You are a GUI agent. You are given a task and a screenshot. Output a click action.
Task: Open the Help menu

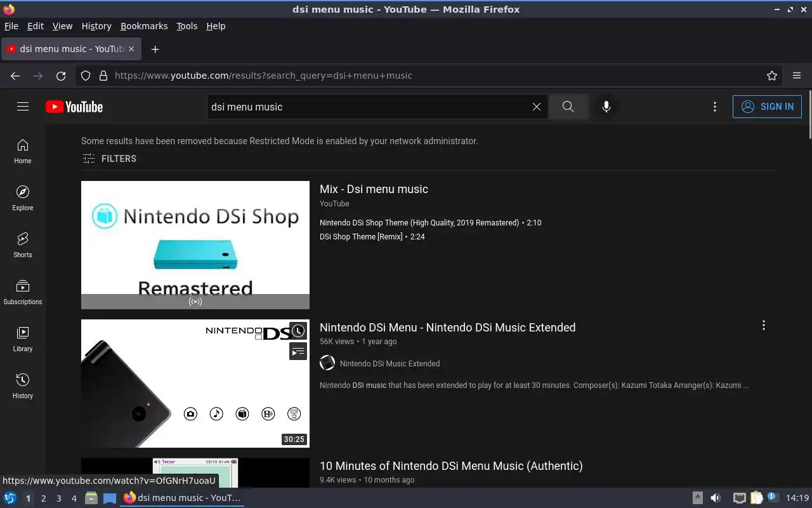[216, 26]
